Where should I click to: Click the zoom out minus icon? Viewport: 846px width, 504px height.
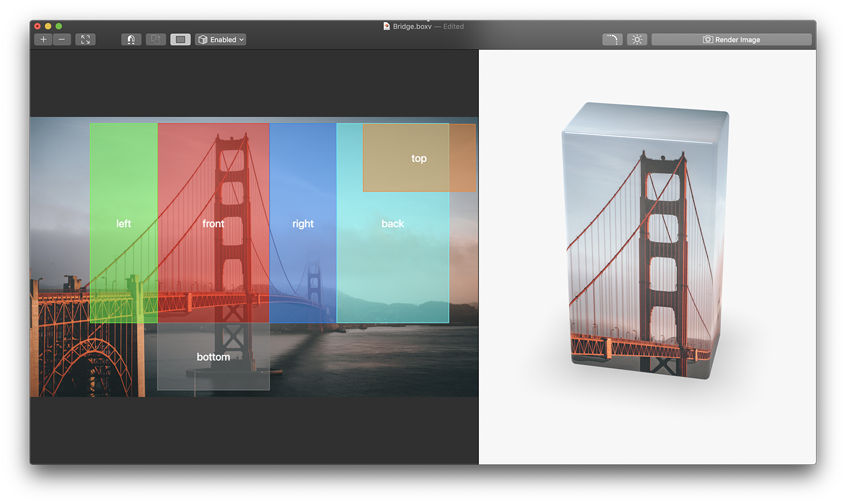(62, 39)
